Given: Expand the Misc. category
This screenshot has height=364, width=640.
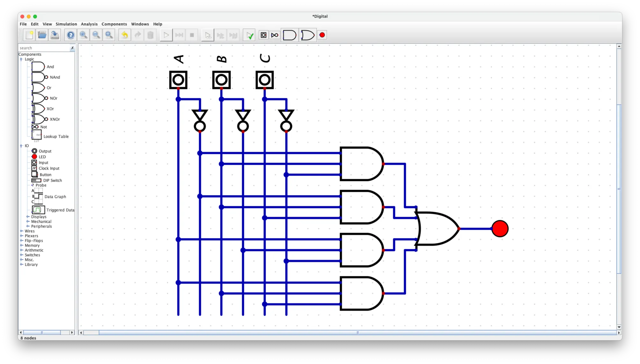Looking at the screenshot, I should click(21, 260).
